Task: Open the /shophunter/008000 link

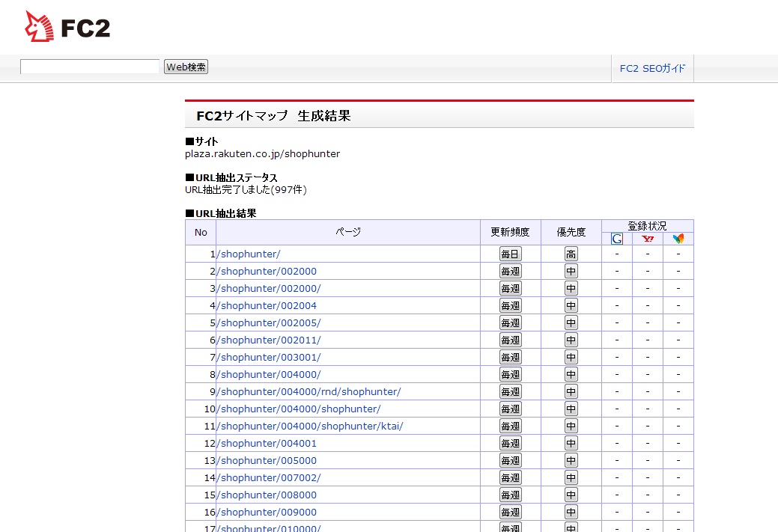Action: point(266,495)
